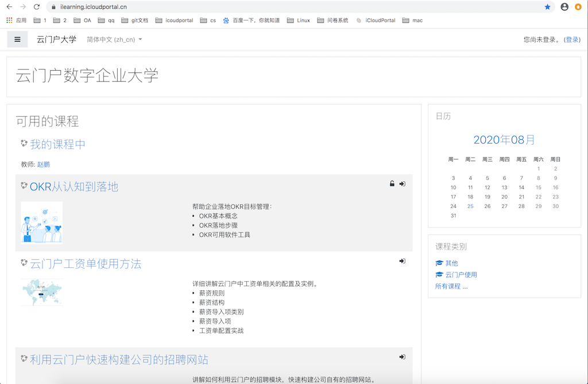This screenshot has height=384, width=588.
Task: Click course icon beside 我的课程中
Action: point(24,143)
